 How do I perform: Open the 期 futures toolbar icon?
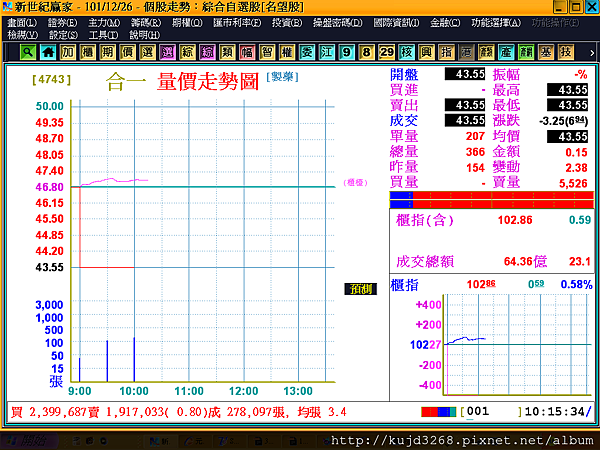[108, 52]
